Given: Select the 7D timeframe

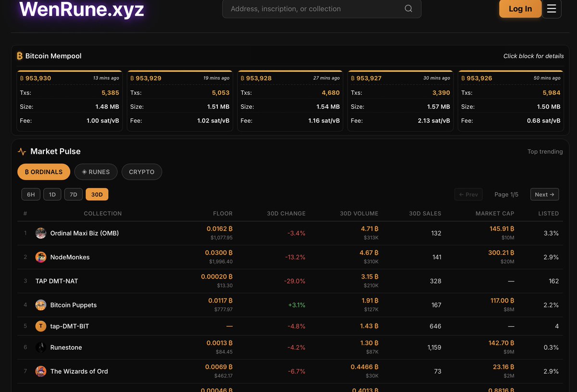Looking at the screenshot, I should coord(74,194).
